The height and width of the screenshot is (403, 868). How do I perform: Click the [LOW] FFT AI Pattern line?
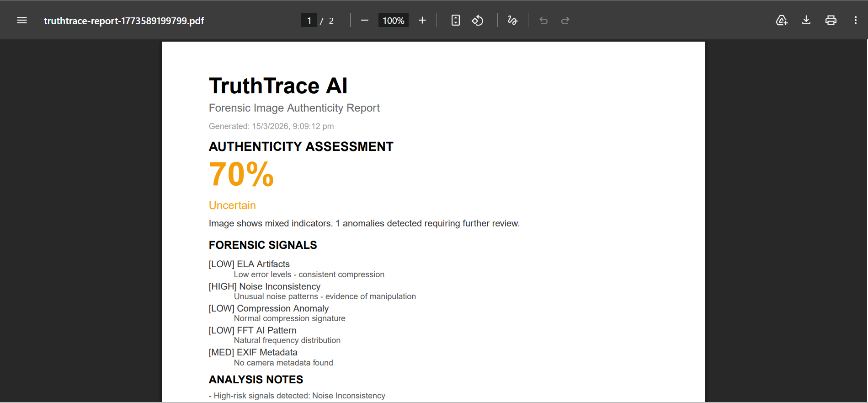tap(253, 331)
